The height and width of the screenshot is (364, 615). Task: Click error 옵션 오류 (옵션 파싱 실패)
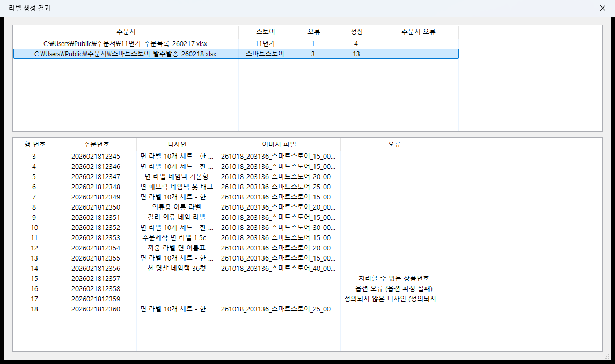point(394,289)
